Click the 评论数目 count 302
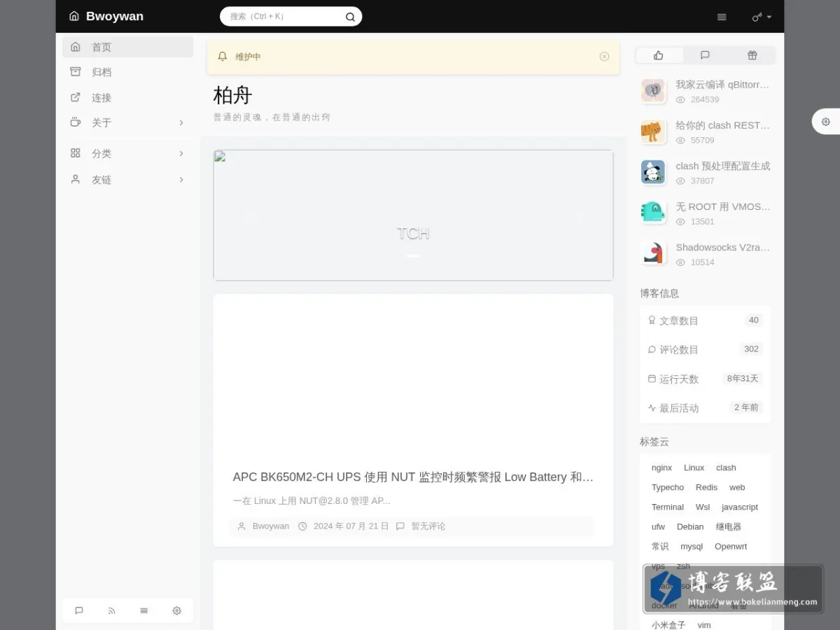Viewport: 840px width, 630px height. (752, 349)
